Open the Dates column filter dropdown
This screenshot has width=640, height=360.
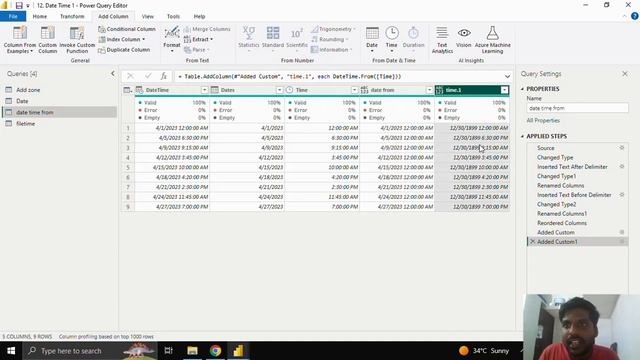(280, 90)
